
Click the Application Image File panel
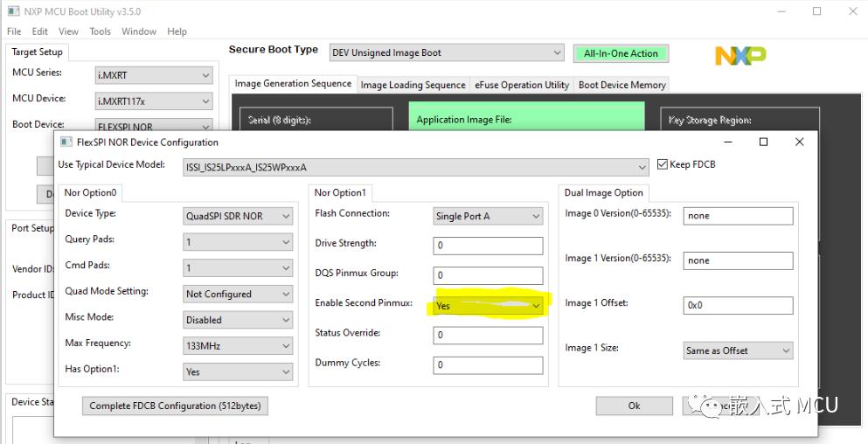526,117
